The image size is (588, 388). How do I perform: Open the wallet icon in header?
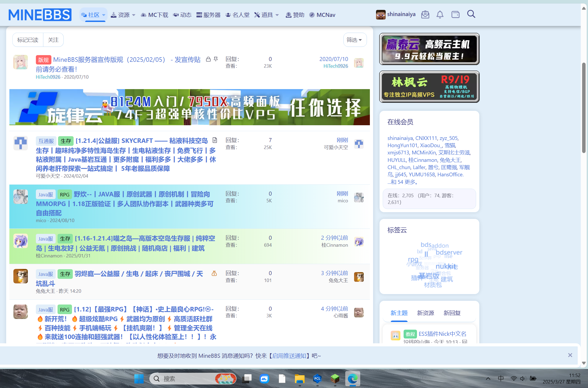[x=455, y=14]
